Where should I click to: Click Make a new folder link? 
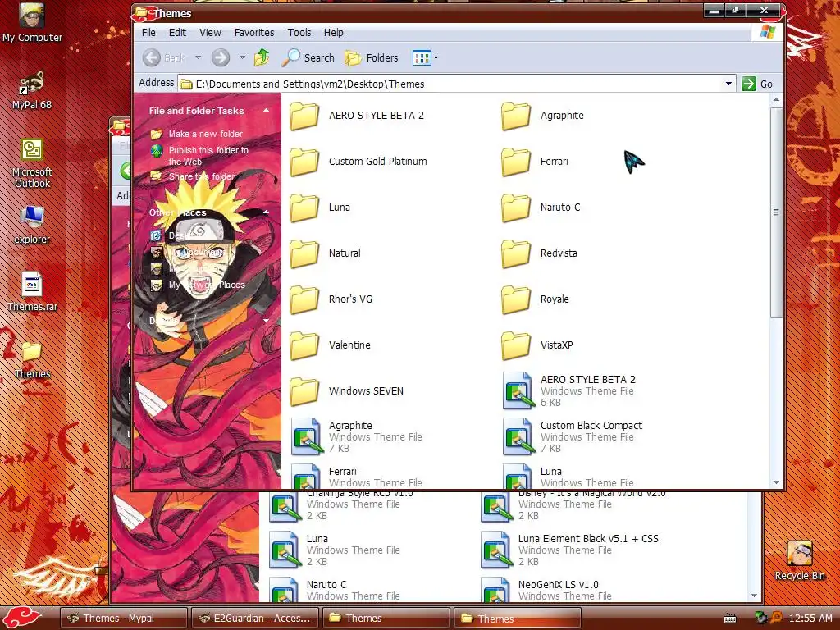click(206, 134)
